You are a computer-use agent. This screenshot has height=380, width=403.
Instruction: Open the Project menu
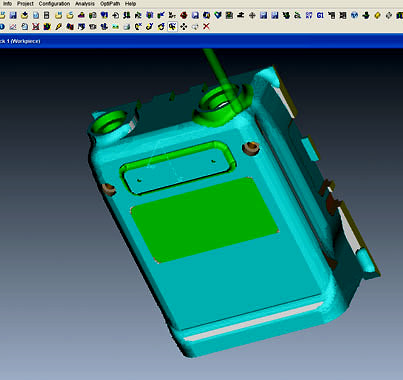(x=25, y=4)
